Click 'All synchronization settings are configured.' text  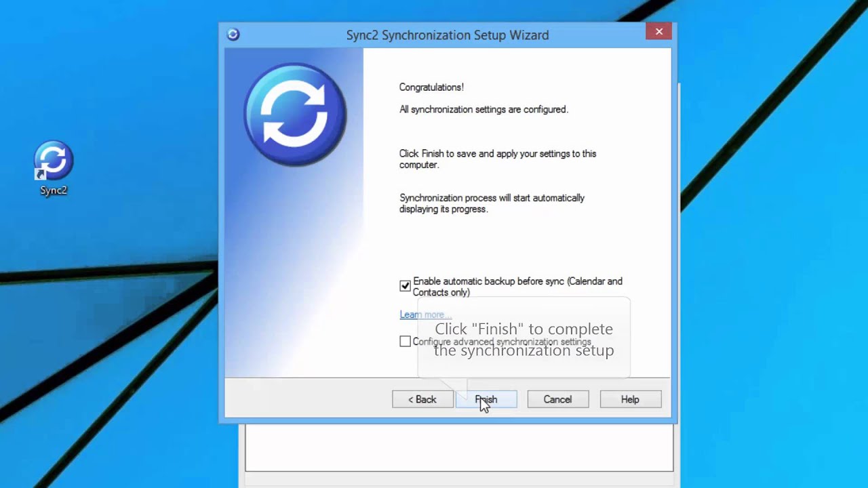[484, 110]
